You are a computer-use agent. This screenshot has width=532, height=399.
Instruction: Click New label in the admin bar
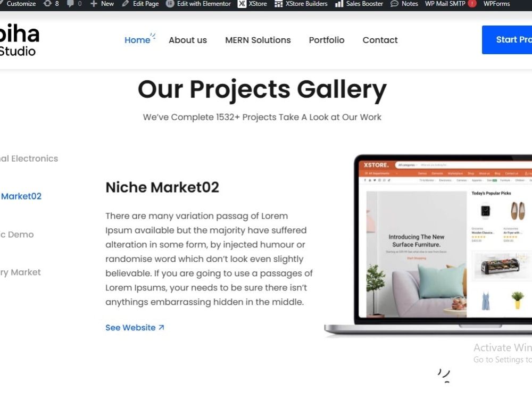(x=107, y=4)
